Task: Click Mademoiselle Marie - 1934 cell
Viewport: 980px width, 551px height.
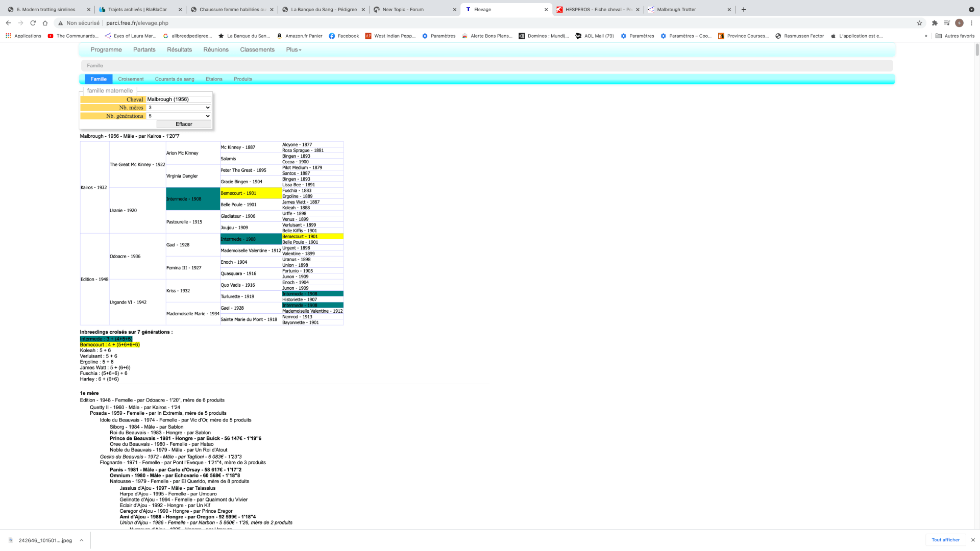Action: 192,314
